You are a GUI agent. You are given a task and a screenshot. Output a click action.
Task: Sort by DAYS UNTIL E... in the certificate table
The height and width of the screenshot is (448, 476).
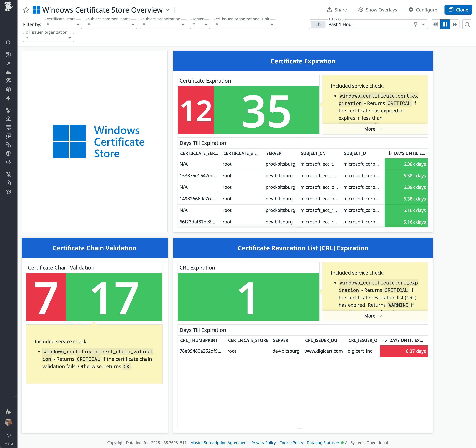(x=406, y=153)
